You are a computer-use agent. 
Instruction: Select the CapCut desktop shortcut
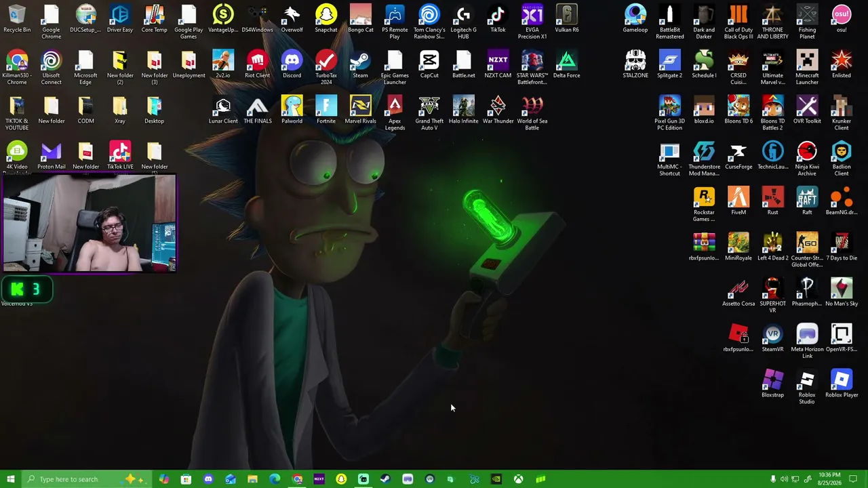point(429,64)
